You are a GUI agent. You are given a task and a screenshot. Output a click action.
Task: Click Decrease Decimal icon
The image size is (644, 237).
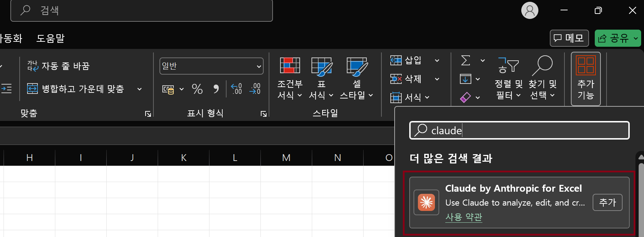[x=255, y=89]
